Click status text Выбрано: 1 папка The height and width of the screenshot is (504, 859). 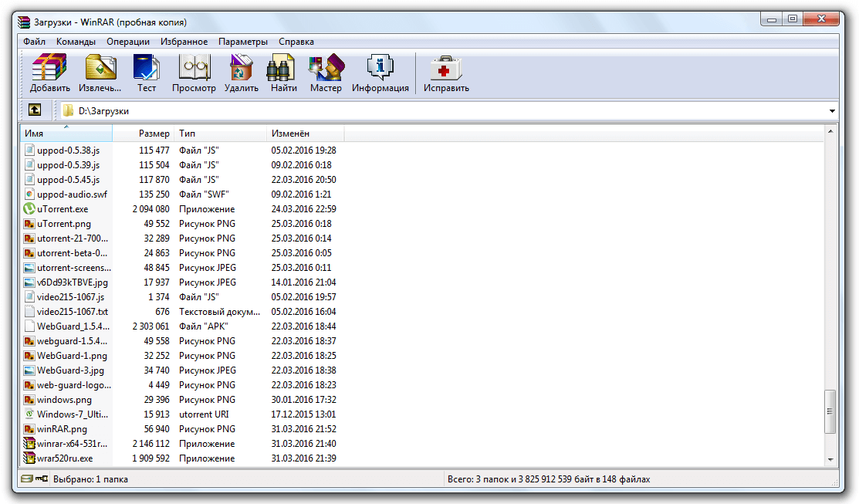90,479
